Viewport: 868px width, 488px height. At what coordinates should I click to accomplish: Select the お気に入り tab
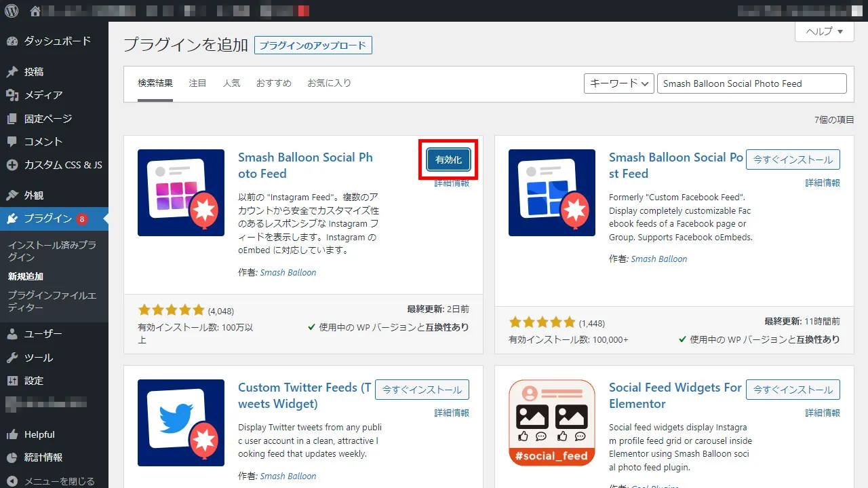pos(329,83)
